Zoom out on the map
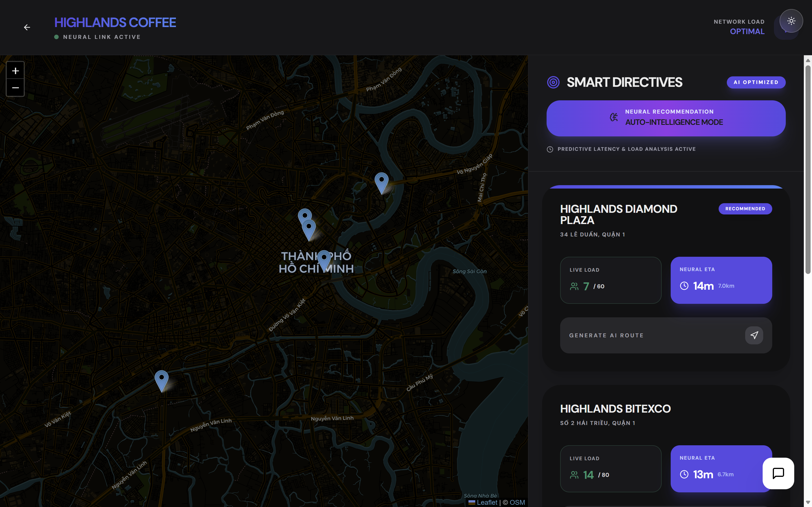812x507 pixels. point(16,88)
